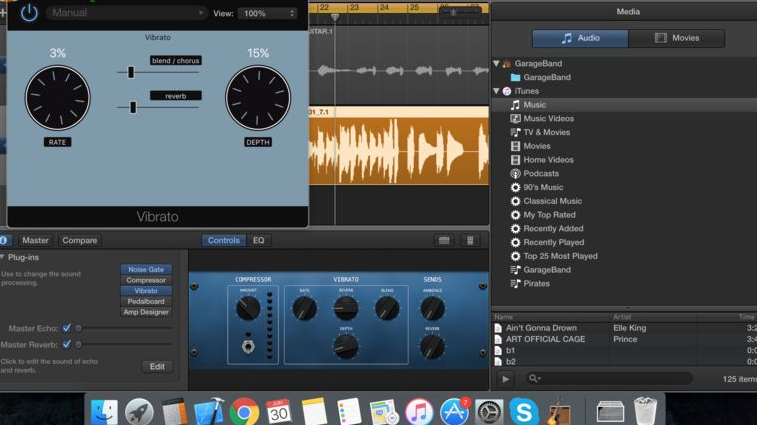Open the Master tab

[x=35, y=240]
